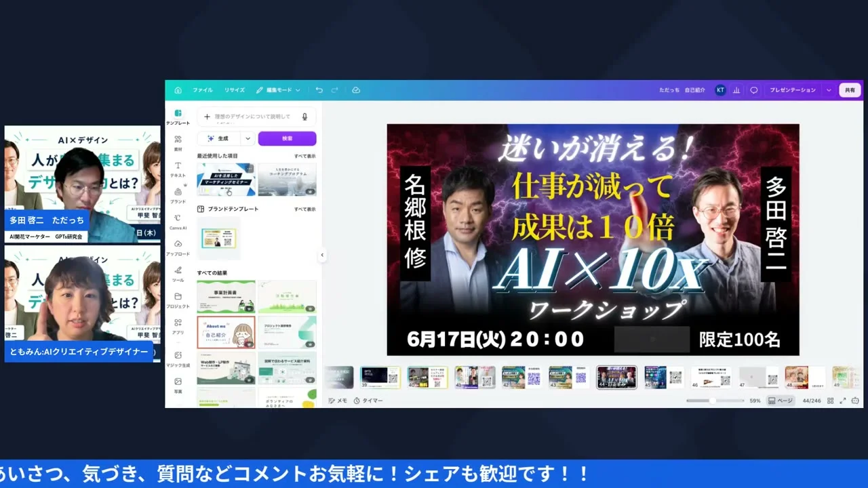This screenshot has width=868, height=488.
Task: Select the 事業計画書 template
Action: click(x=226, y=297)
